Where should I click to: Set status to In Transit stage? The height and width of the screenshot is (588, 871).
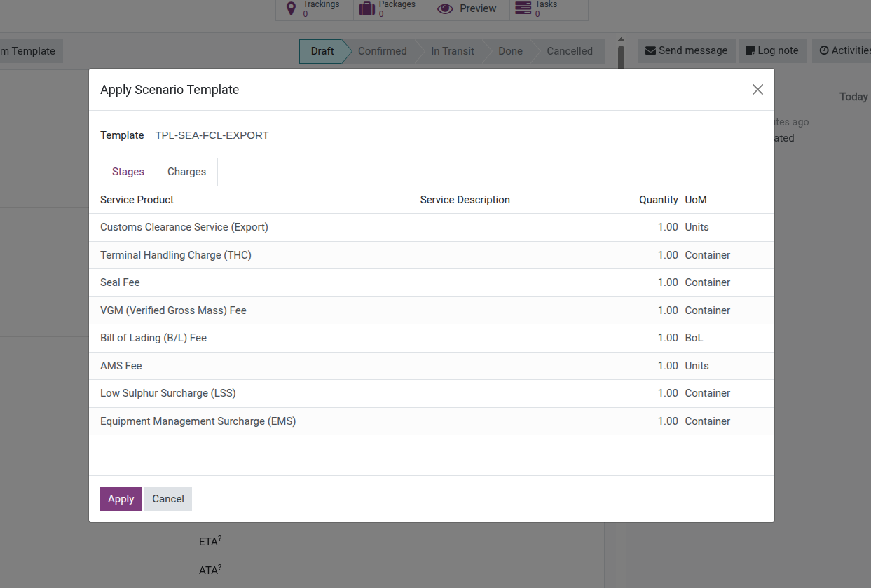tap(452, 51)
